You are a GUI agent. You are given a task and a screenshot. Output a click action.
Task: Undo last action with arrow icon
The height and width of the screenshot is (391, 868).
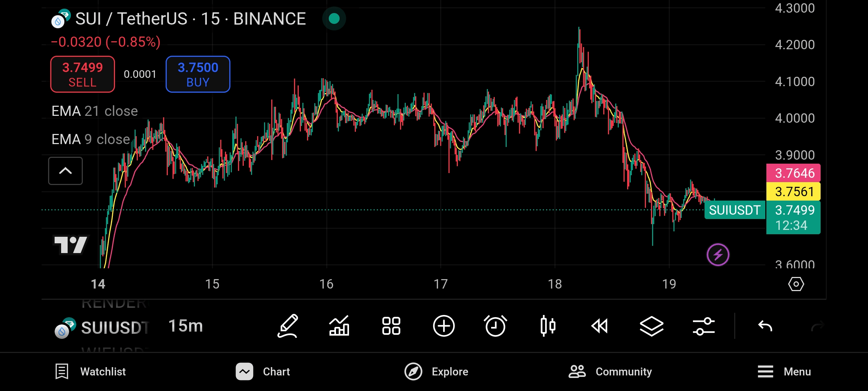click(765, 326)
